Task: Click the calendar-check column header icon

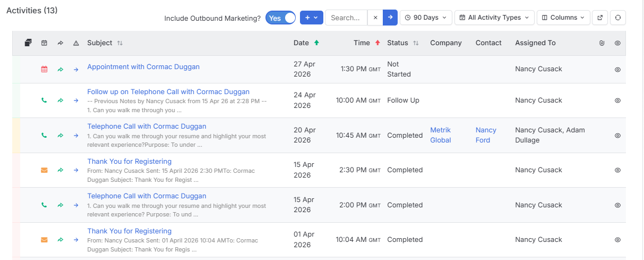Action: click(x=44, y=43)
